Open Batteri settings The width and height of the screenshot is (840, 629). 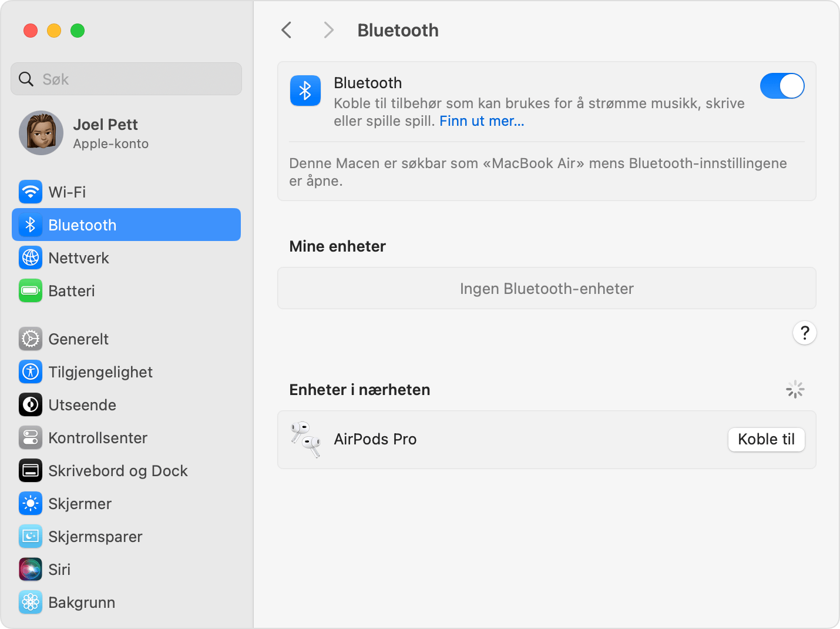point(126,290)
